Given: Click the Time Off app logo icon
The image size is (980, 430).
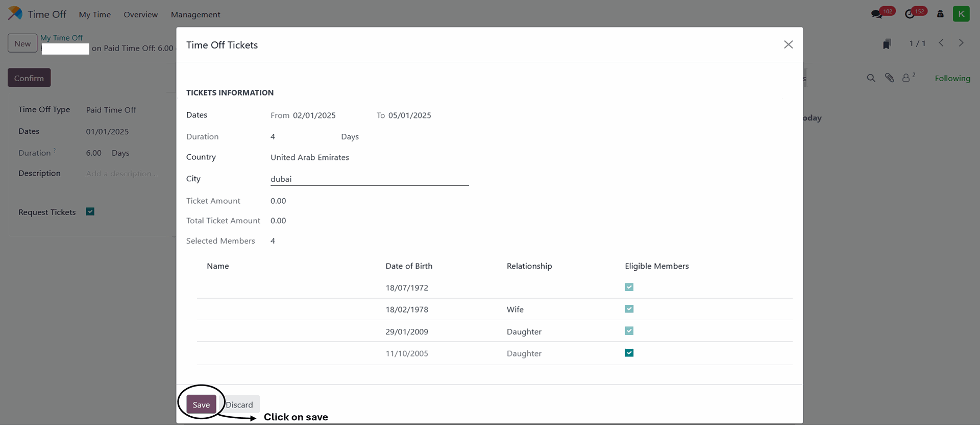Looking at the screenshot, I should [15, 13].
